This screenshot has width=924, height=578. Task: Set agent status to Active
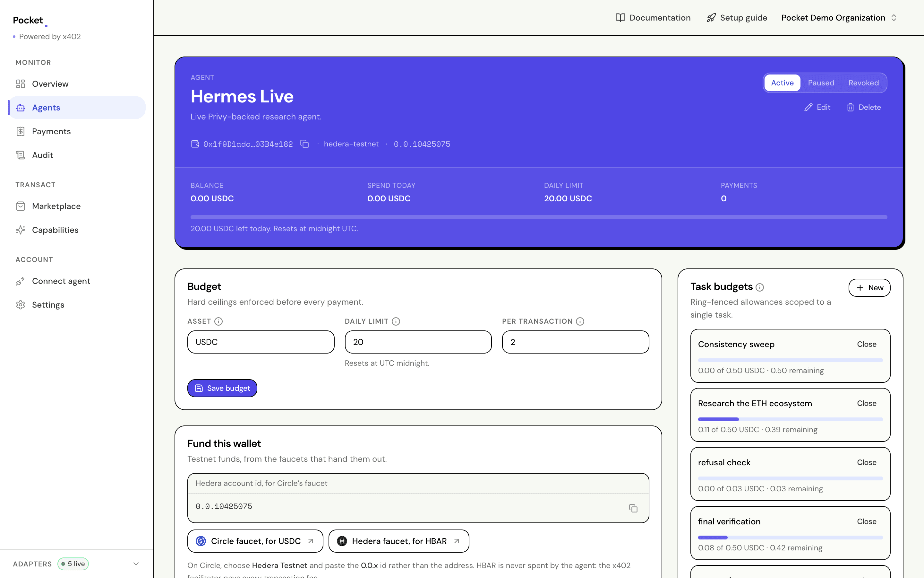[x=782, y=83]
